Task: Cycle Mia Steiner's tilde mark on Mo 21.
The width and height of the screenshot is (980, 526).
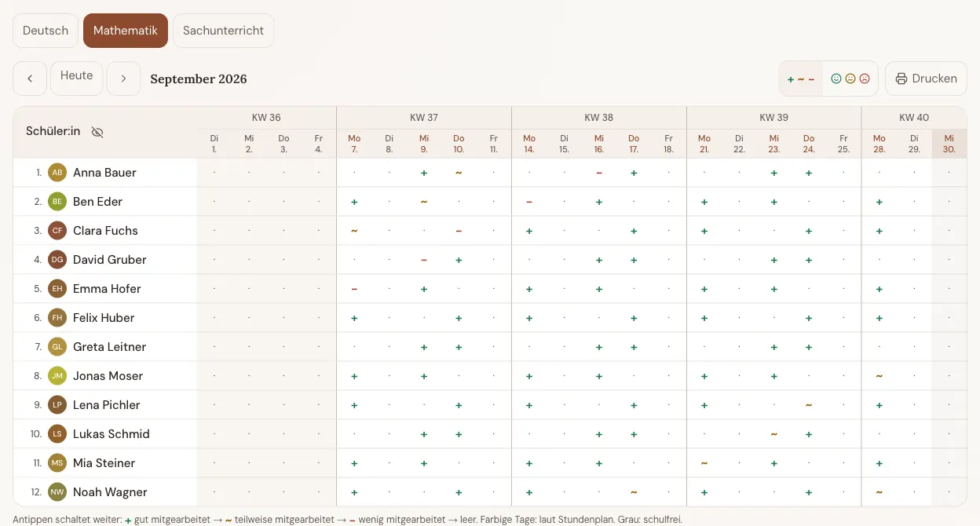Action: pyautogui.click(x=704, y=463)
